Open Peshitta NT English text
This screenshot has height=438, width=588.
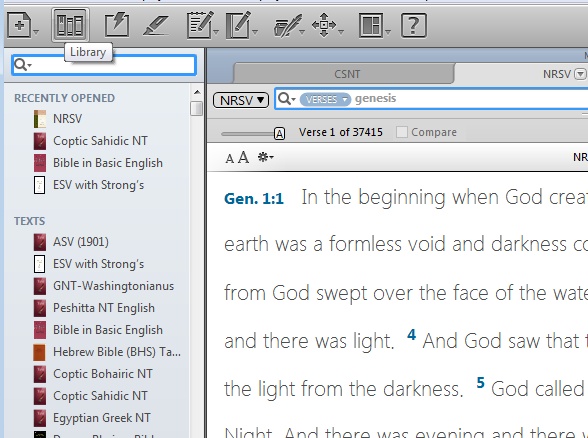point(104,308)
